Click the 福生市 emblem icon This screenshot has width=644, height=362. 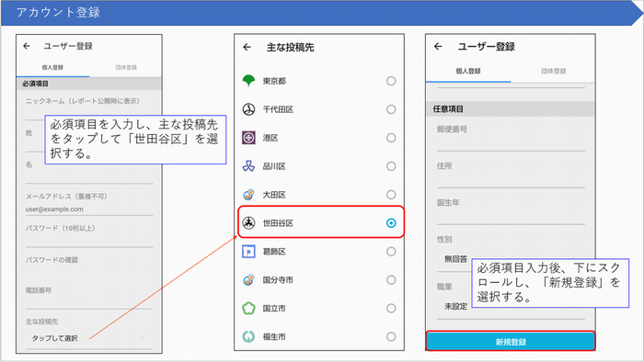click(248, 336)
